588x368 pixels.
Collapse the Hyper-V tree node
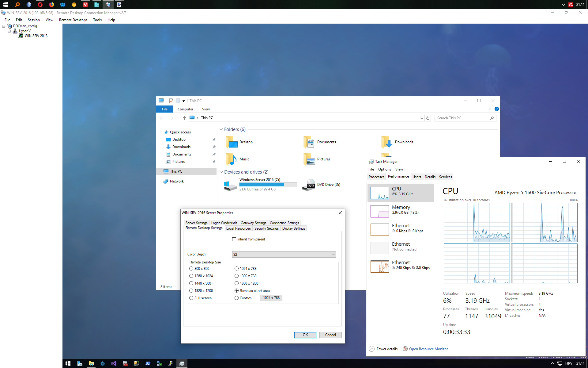(x=9, y=31)
